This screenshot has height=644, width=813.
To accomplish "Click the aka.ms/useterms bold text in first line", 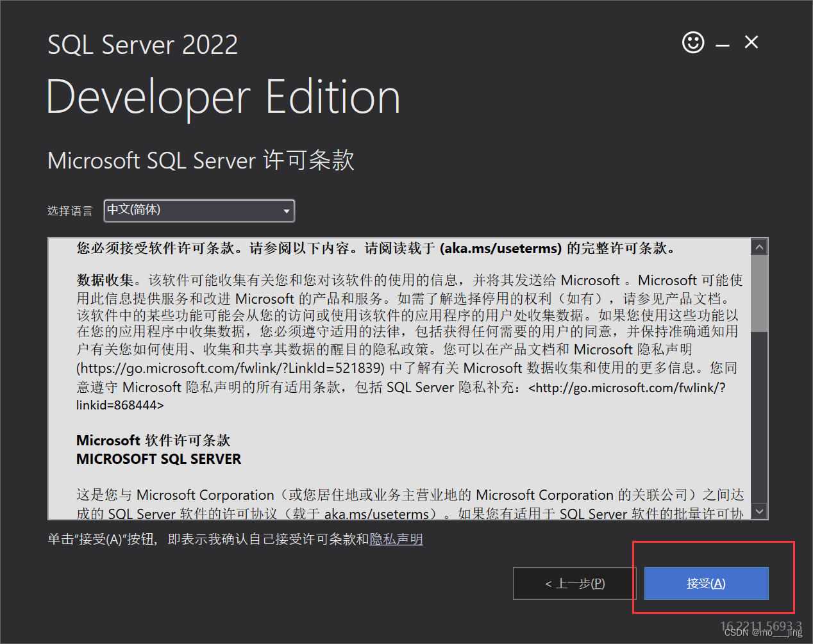I will 501,249.
